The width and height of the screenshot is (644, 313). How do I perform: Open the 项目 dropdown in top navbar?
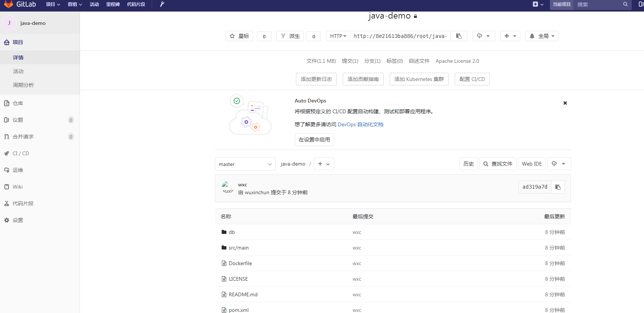(53, 4)
